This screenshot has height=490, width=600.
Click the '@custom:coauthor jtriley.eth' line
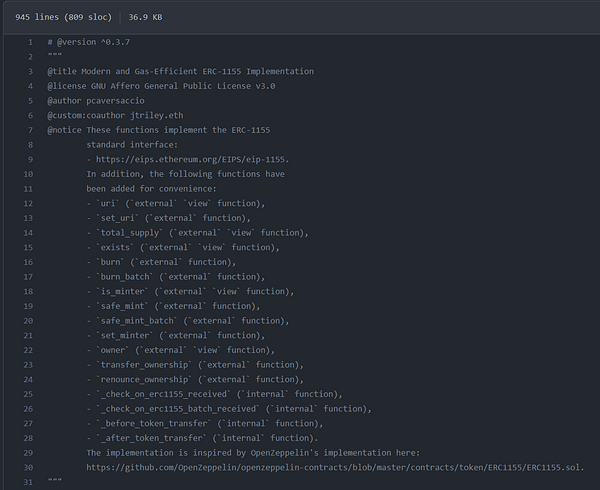115,116
